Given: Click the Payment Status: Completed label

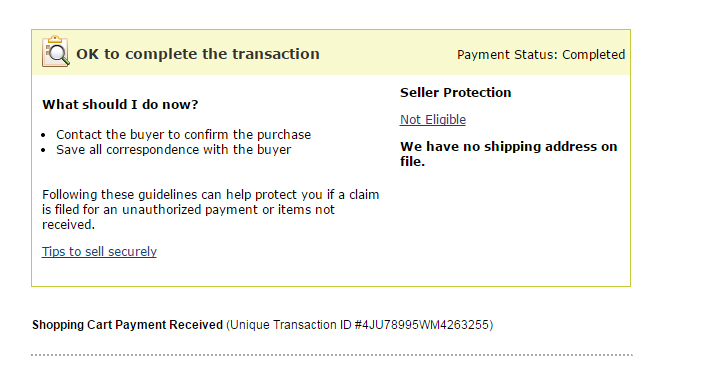Looking at the screenshot, I should (541, 55).
